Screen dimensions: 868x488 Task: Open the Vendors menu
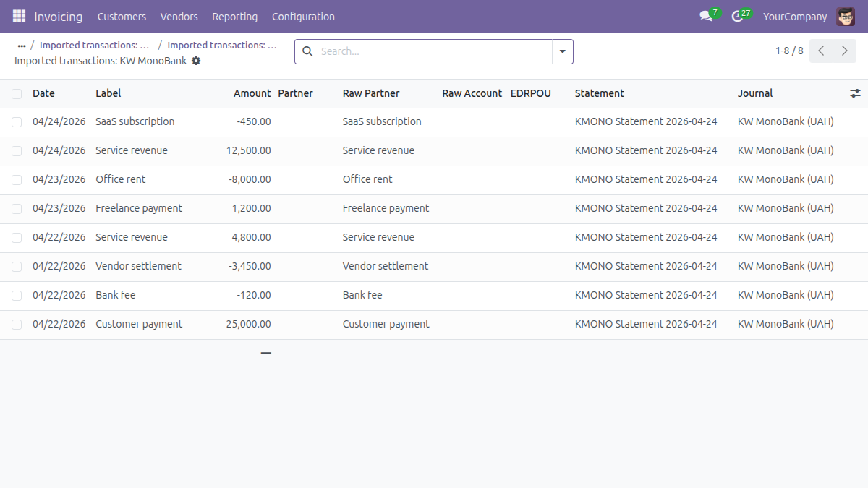(179, 16)
